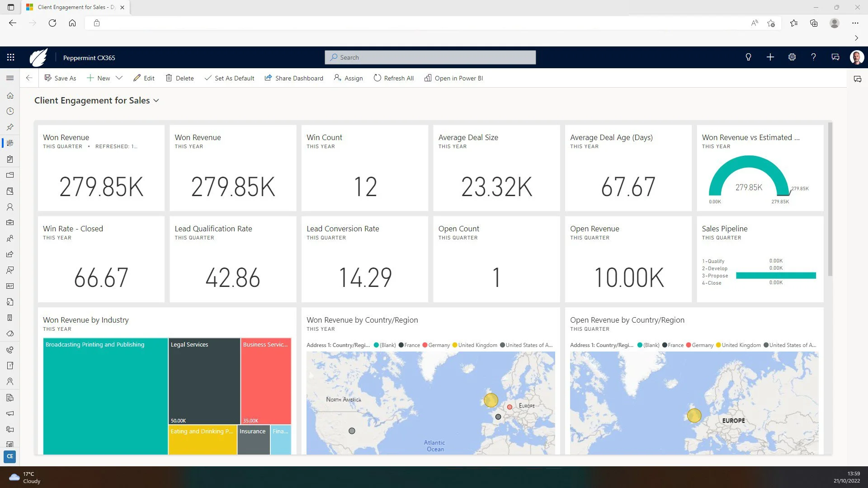
Task: View Recent items via the clock icon
Action: point(10,111)
